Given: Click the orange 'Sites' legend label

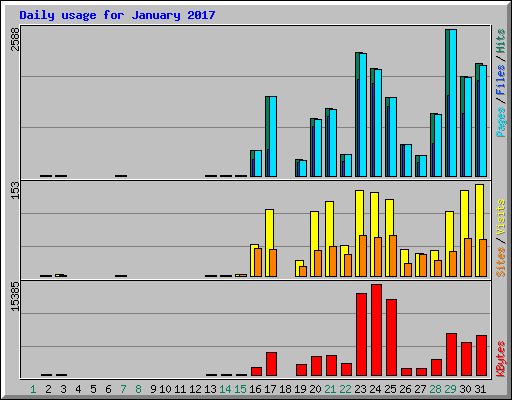Looking at the screenshot, I should 501,262.
